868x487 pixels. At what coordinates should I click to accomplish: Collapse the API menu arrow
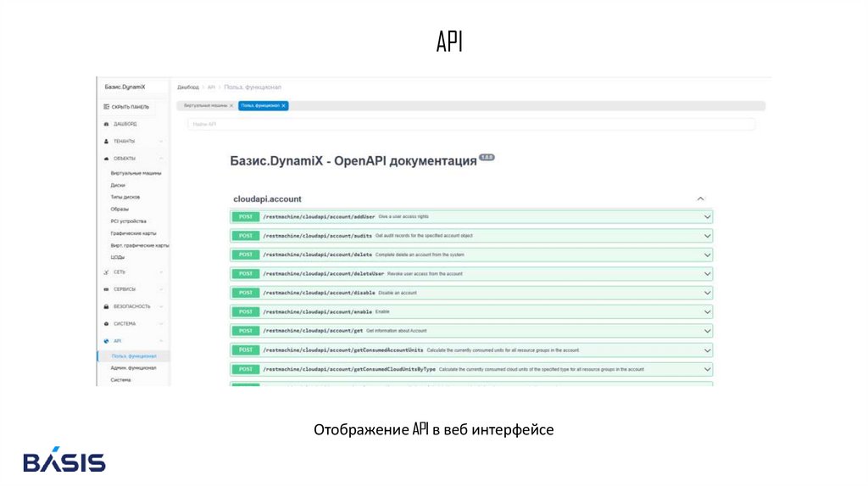pos(161,341)
